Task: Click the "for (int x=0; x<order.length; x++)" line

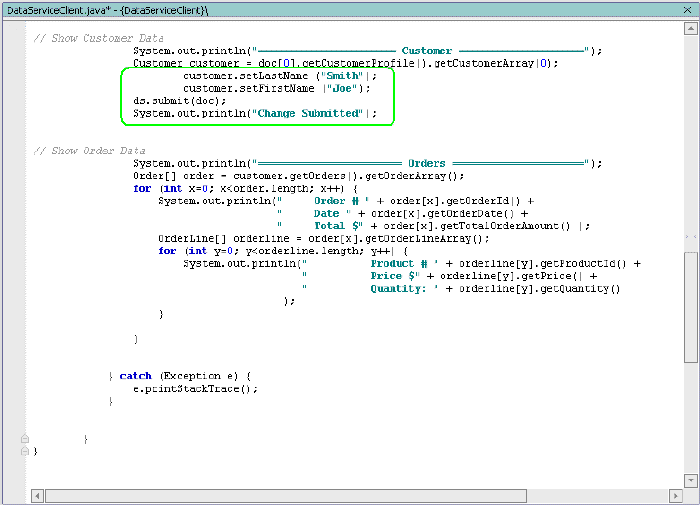Action: [x=245, y=188]
